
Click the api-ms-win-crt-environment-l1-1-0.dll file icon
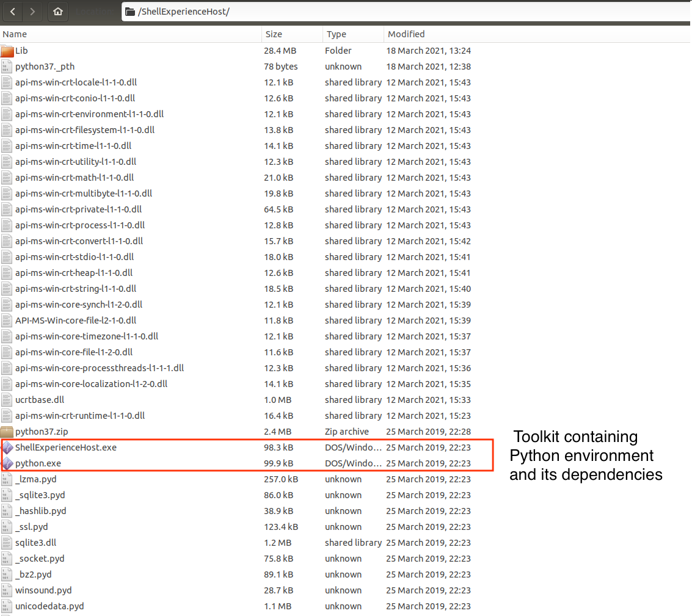click(x=7, y=114)
